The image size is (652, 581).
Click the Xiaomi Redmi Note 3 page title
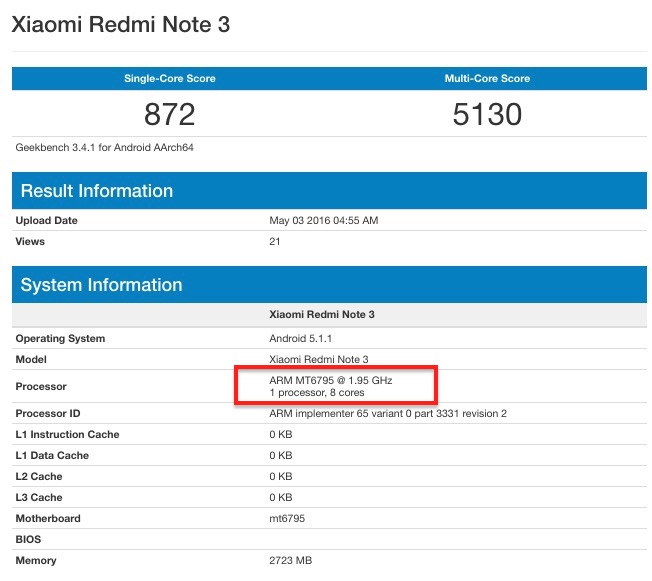(x=120, y=25)
